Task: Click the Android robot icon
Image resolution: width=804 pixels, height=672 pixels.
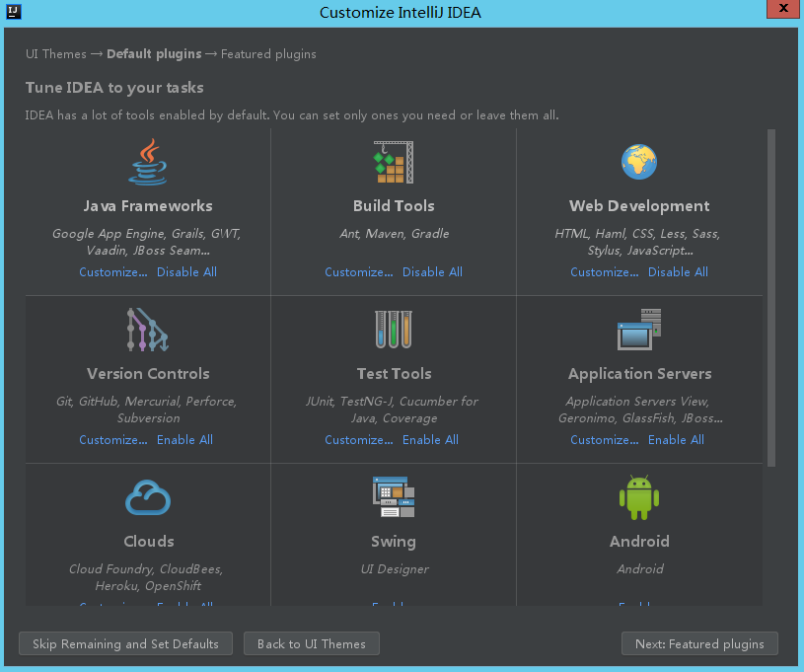Action: click(x=639, y=497)
